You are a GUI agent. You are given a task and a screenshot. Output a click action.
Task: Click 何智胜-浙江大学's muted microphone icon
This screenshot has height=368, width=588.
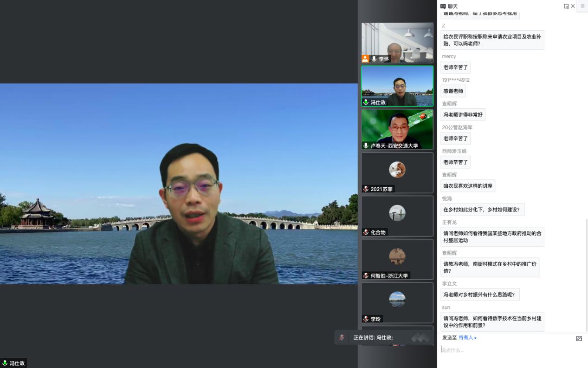coord(366,276)
